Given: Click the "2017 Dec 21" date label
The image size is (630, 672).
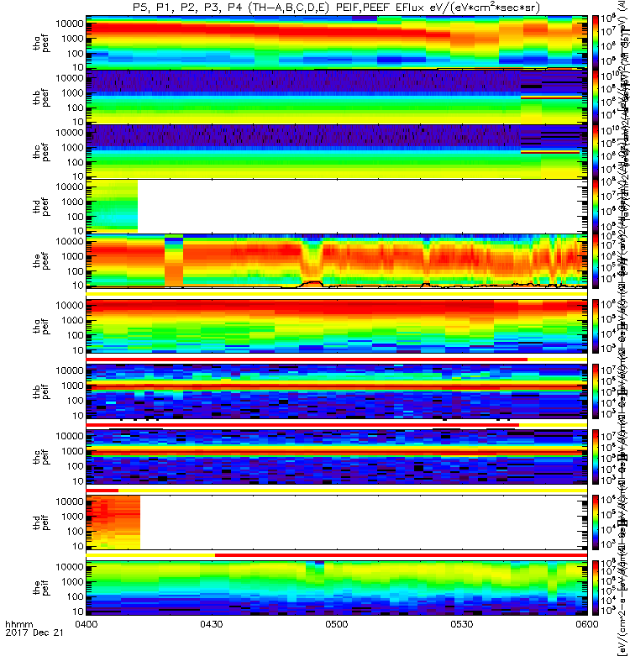Looking at the screenshot, I should pyautogui.click(x=34, y=633).
